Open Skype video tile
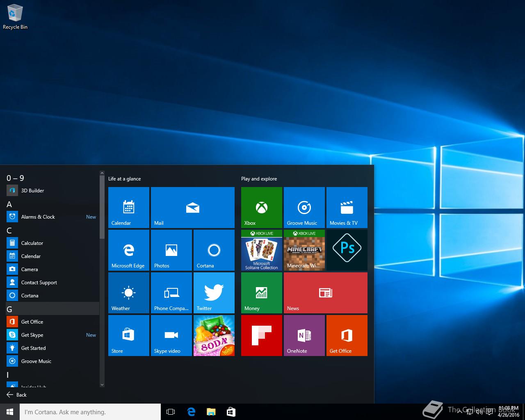 171,336
